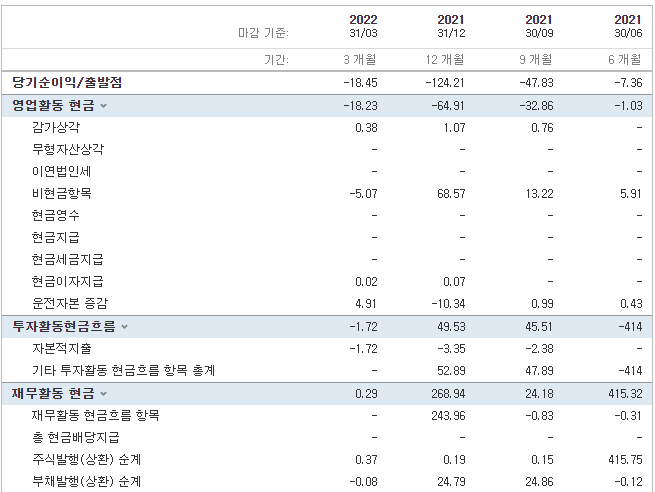Select 재무활동 현금흐름 항목 row label
Viewport: 655px width, 492px height.
95,416
